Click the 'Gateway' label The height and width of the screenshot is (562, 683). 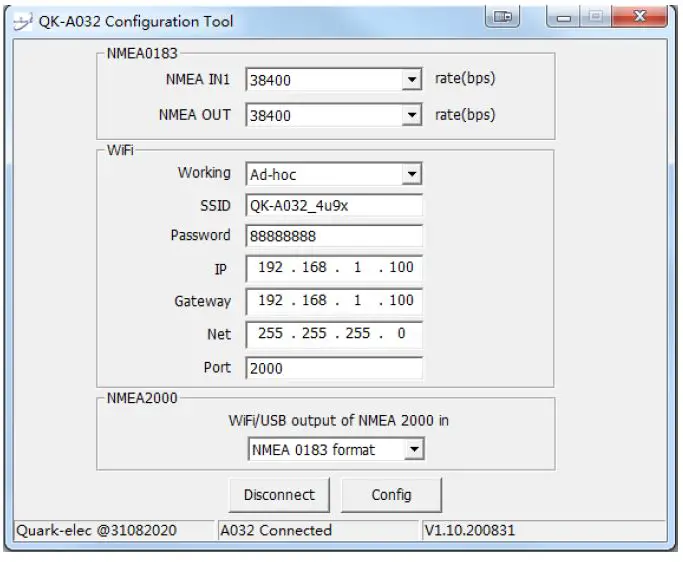click(x=203, y=301)
